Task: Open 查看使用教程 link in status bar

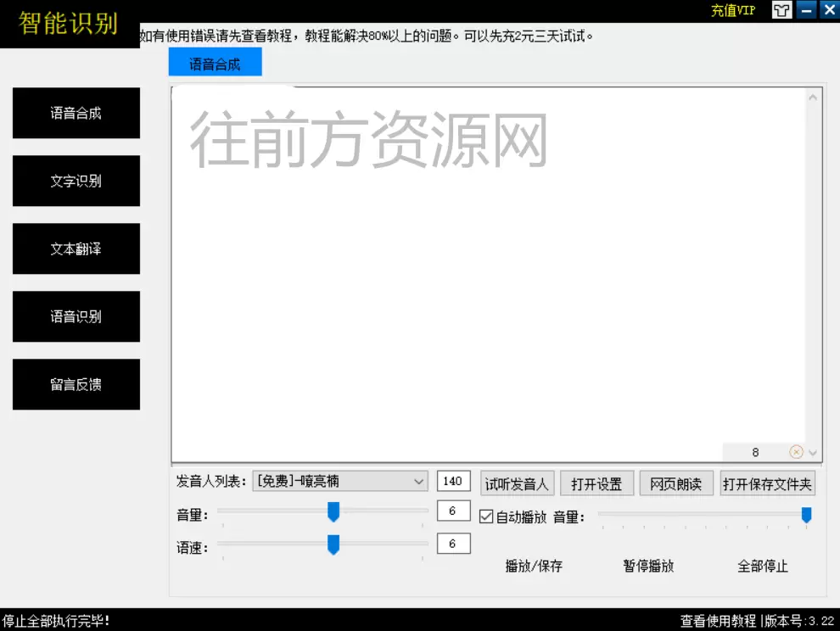Action: pyautogui.click(x=718, y=622)
